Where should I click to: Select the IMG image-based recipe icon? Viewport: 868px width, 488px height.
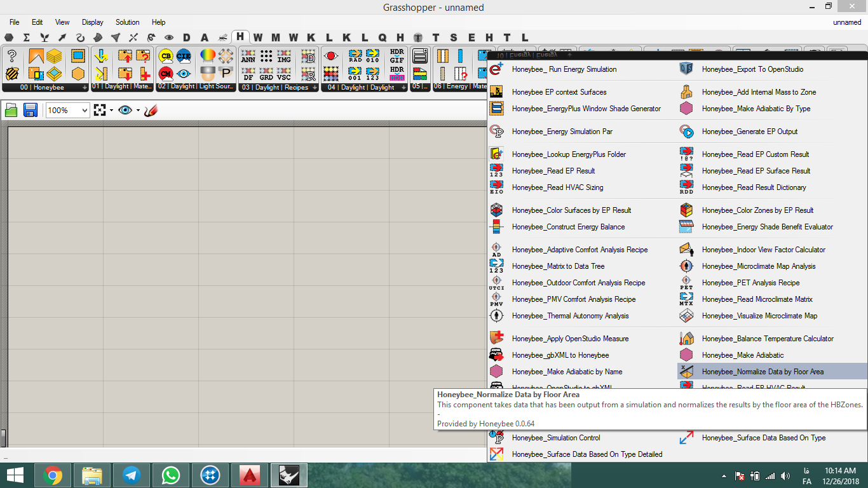284,56
